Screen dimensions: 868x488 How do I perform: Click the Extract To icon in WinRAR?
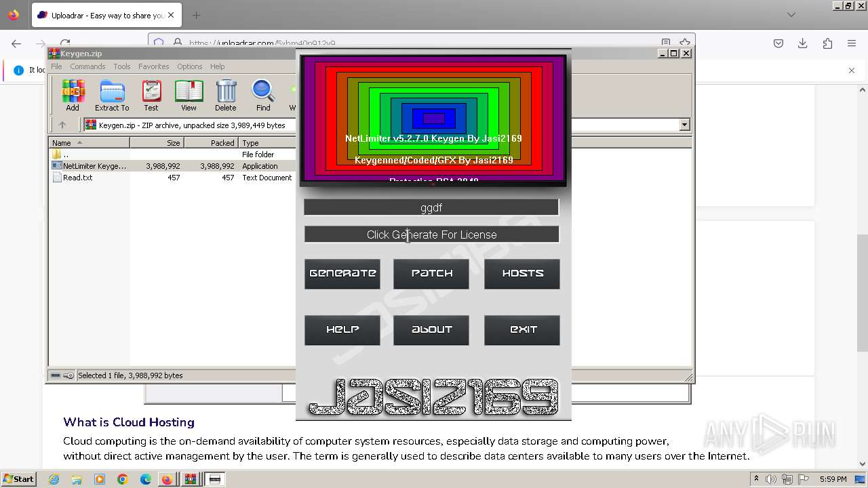(x=112, y=96)
